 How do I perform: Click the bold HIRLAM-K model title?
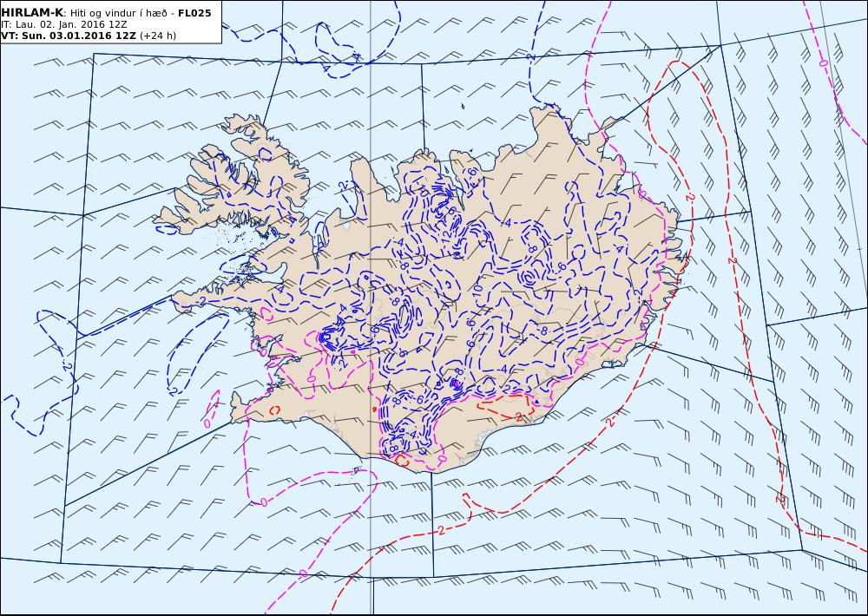(32, 13)
